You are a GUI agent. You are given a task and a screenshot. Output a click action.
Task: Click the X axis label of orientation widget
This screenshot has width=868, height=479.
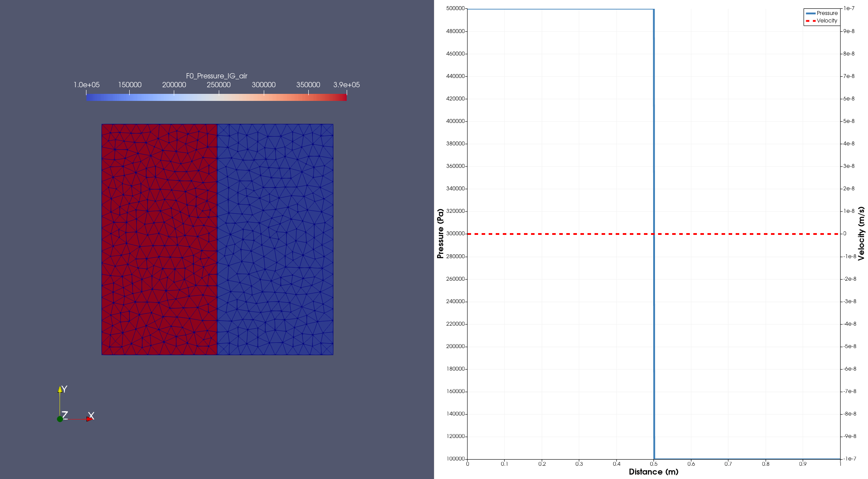pyautogui.click(x=91, y=416)
